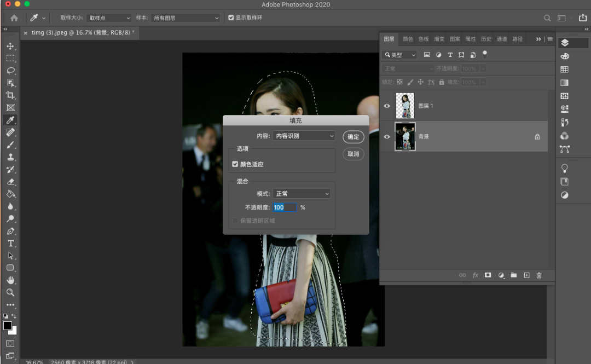The width and height of the screenshot is (591, 364).
Task: Select the Pen tool
Action: pos(10,231)
